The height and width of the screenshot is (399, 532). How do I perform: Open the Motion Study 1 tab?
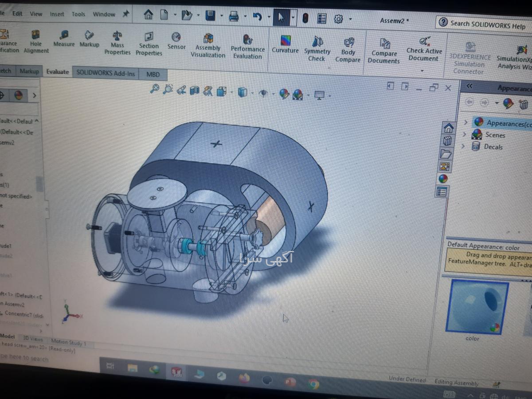pyautogui.click(x=68, y=342)
